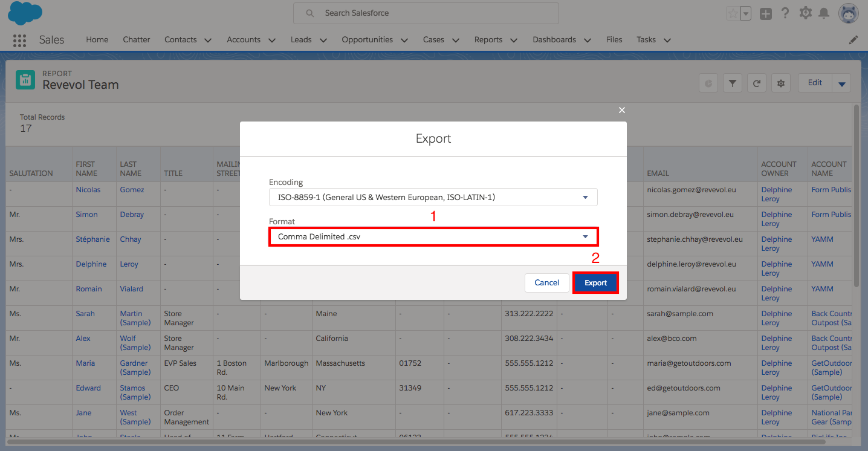This screenshot has height=451, width=868.
Task: Click the phone number 313.222.2222
Action: 529,314
